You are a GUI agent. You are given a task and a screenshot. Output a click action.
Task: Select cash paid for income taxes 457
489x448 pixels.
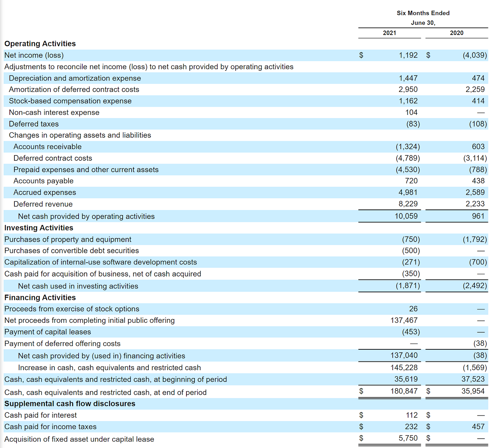pyautogui.click(x=478, y=427)
